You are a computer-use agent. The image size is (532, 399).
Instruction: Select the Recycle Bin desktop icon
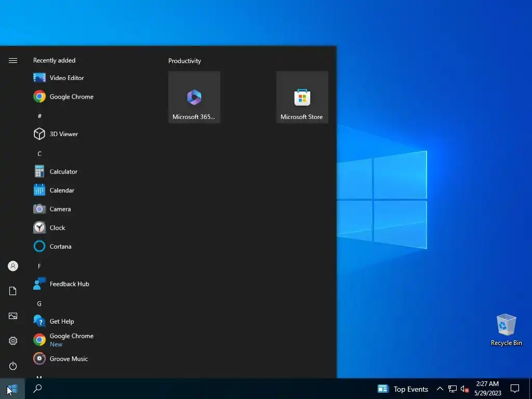506,330
